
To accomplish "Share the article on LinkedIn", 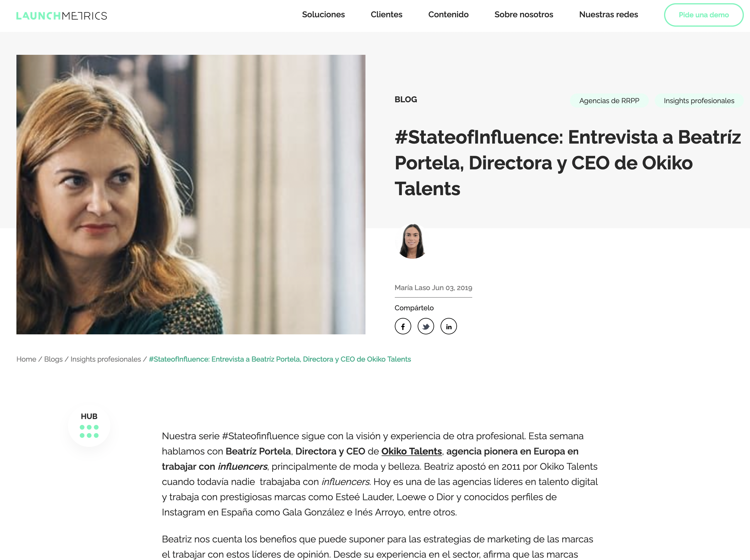I will 448,326.
